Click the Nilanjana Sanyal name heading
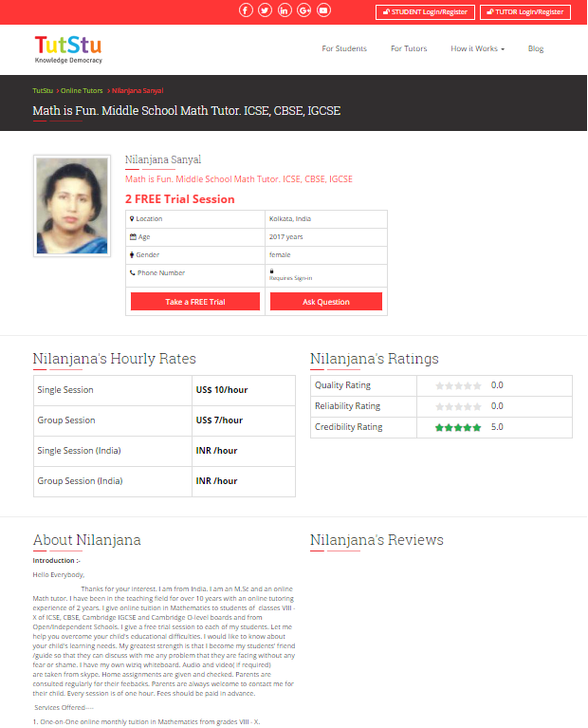The width and height of the screenshot is (588, 728). (163, 159)
